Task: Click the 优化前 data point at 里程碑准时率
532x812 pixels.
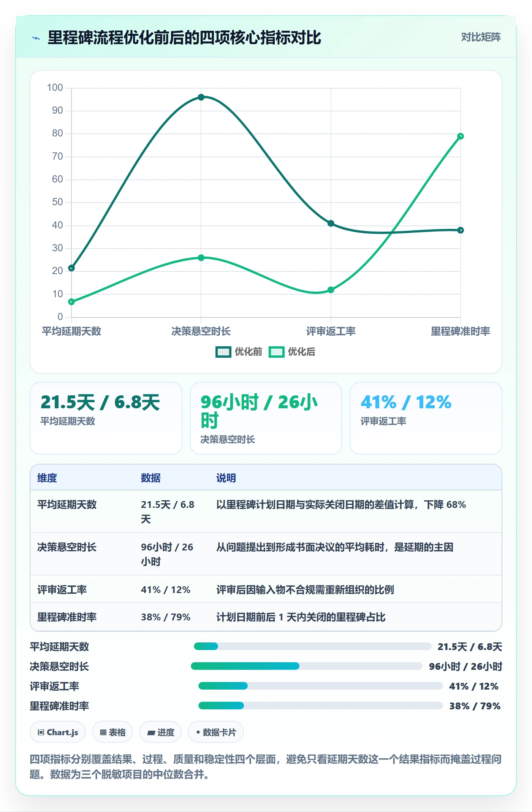Action: click(x=461, y=230)
